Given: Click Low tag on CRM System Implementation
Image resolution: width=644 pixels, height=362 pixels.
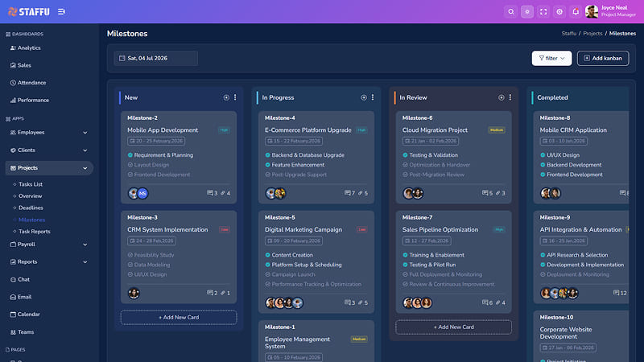Looking at the screenshot, I should [x=225, y=230].
